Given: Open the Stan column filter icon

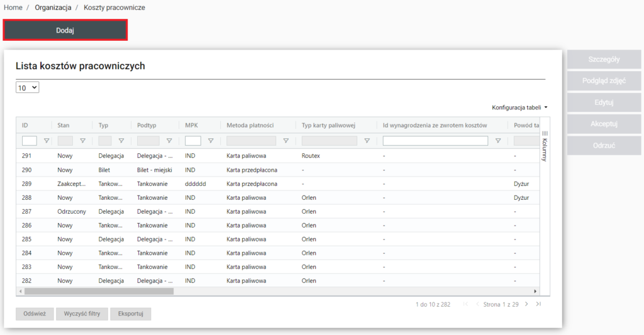Looking at the screenshot, I should [82, 141].
